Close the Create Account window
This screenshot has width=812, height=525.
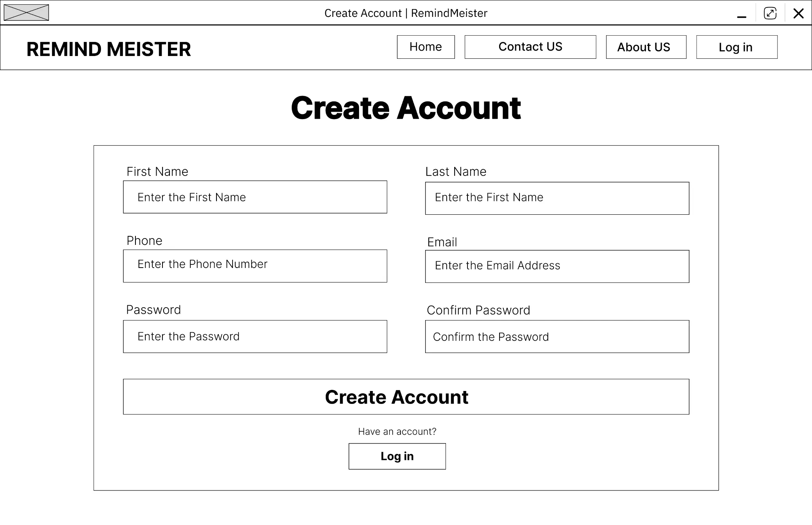pos(798,13)
